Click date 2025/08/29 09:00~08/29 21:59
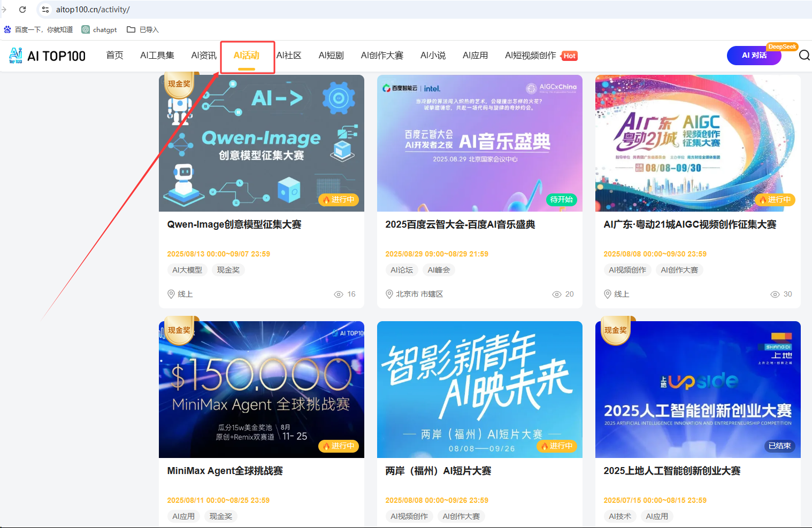Viewport: 812px width, 528px height. pyautogui.click(x=436, y=254)
